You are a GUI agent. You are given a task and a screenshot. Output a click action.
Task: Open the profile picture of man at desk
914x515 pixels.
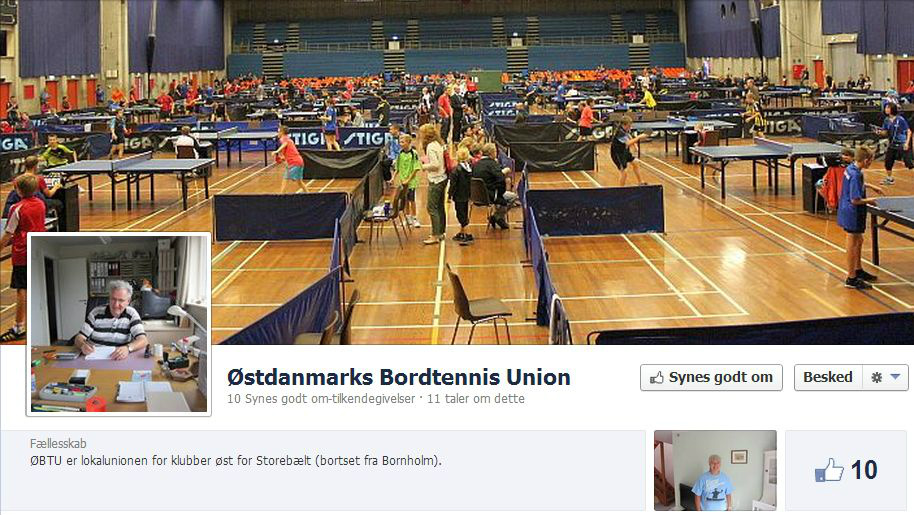119,324
